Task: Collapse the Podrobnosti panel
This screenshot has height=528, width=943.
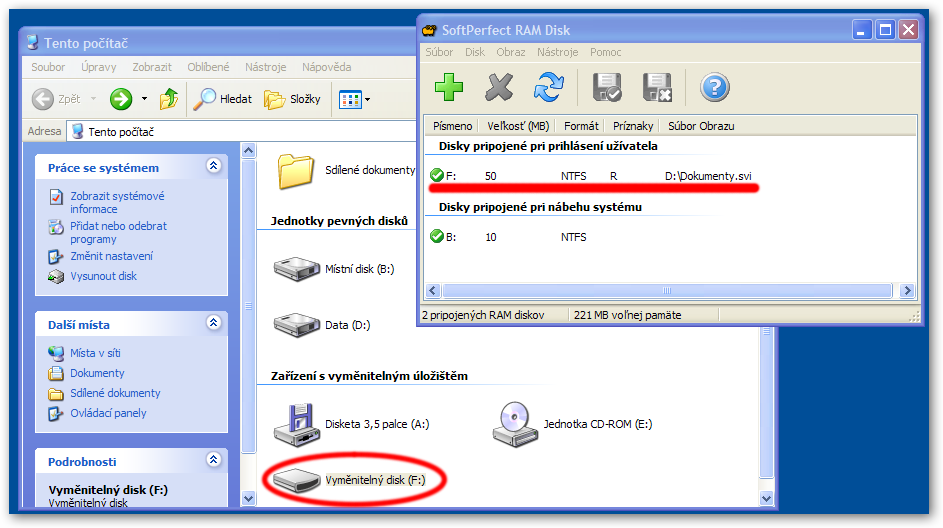Action: pyautogui.click(x=213, y=460)
